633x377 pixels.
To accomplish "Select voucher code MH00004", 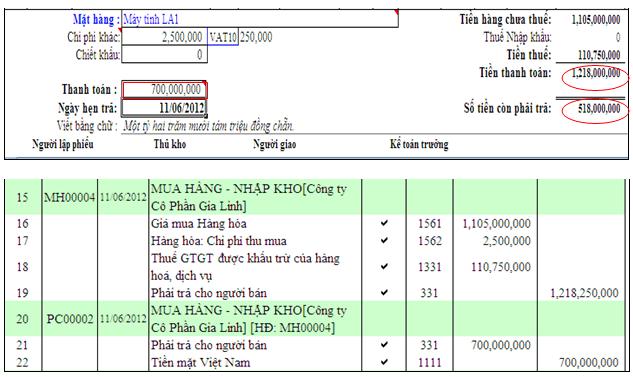I will (x=69, y=197).
